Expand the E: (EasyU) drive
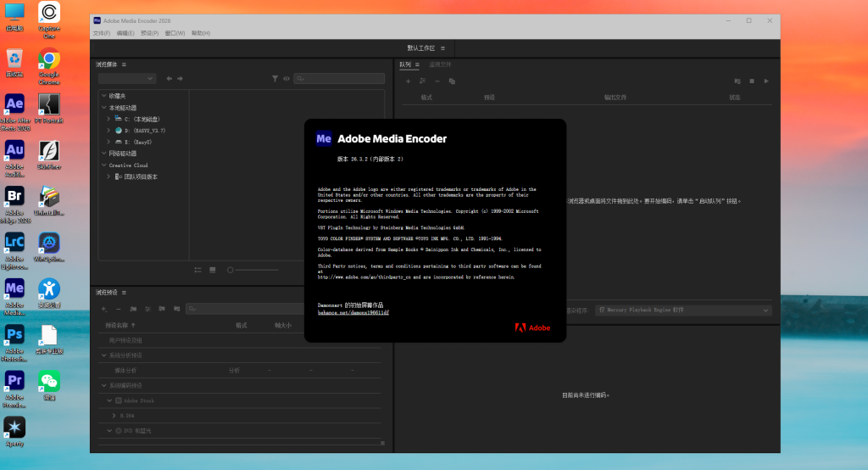 [x=108, y=142]
